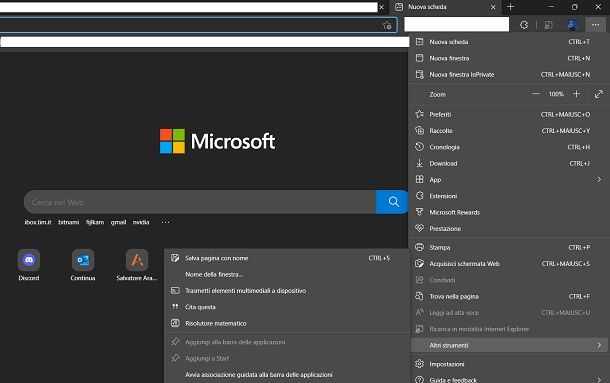The image size is (610, 383).
Task: Open Nuova finestra InPrivate
Action: (x=508, y=74)
